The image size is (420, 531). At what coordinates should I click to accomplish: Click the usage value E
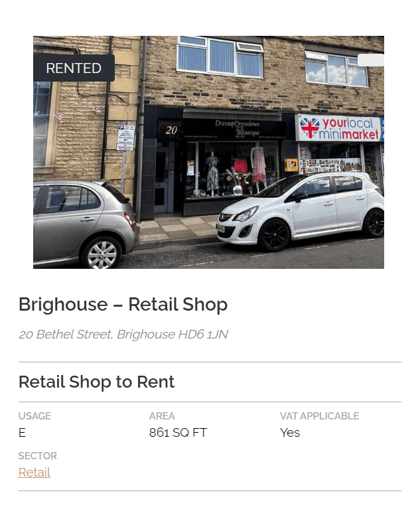(x=22, y=433)
